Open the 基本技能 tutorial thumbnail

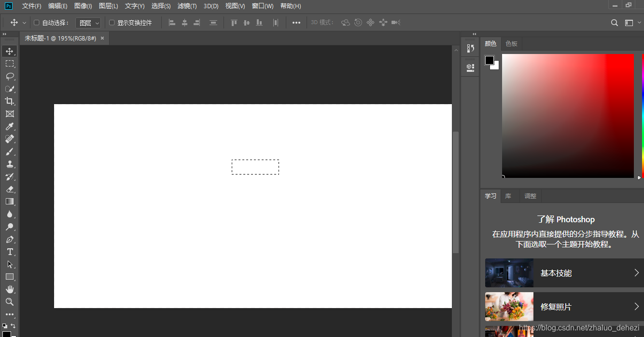coord(509,273)
